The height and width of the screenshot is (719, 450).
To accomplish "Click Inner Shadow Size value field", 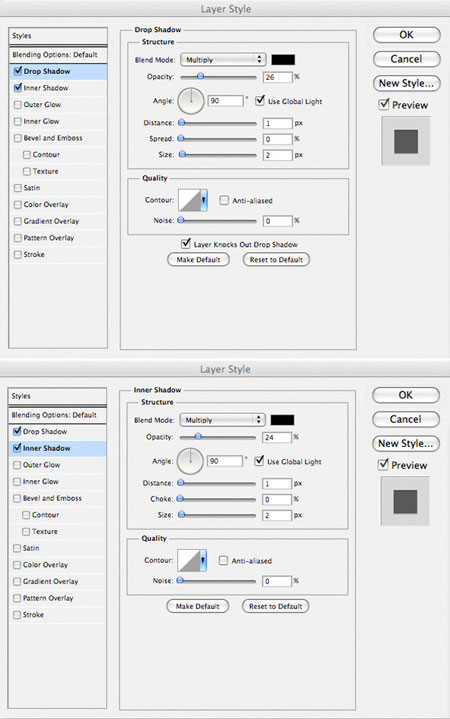I will (x=277, y=515).
